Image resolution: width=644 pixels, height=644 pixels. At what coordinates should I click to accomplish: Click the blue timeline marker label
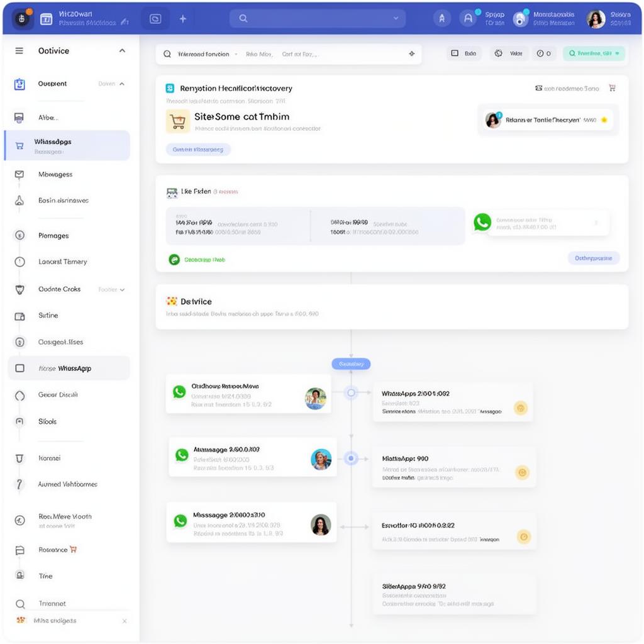[351, 364]
